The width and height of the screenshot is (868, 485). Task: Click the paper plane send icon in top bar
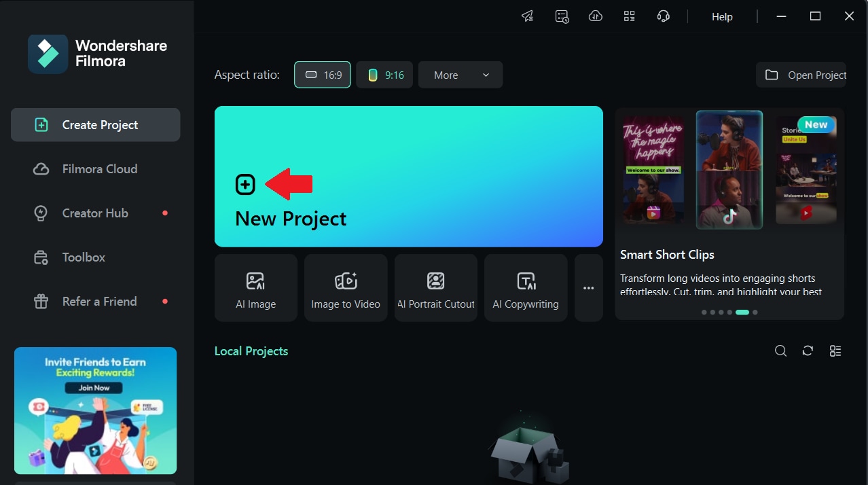pyautogui.click(x=527, y=16)
